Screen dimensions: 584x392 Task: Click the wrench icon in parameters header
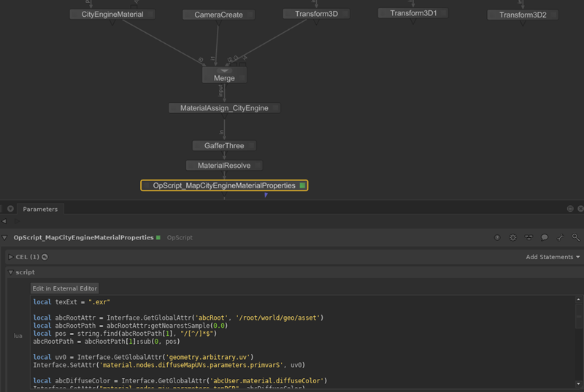561,237
